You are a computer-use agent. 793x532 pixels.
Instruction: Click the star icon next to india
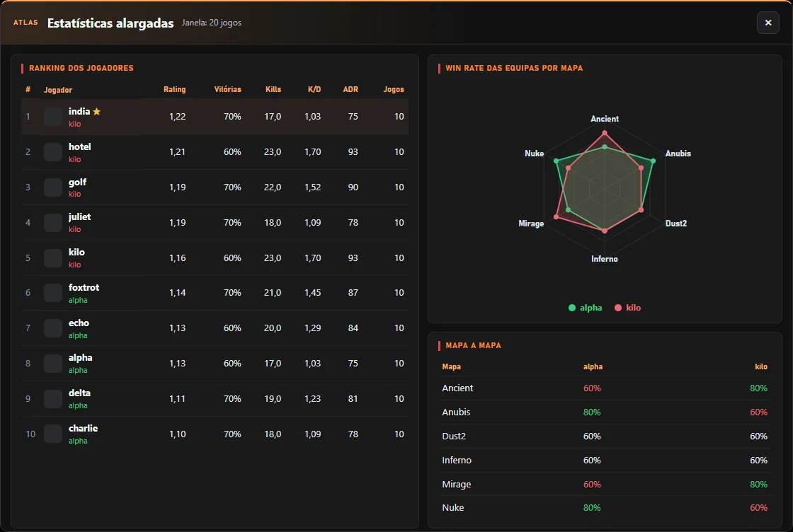coord(96,112)
